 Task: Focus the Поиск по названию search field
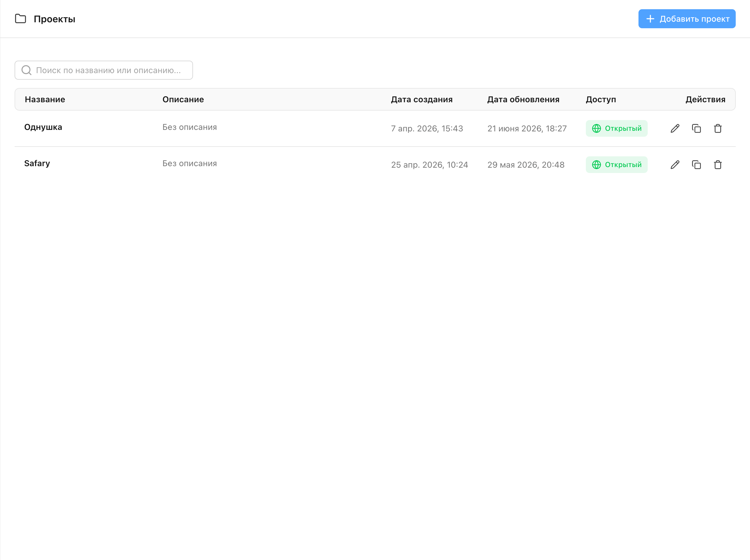(x=104, y=70)
